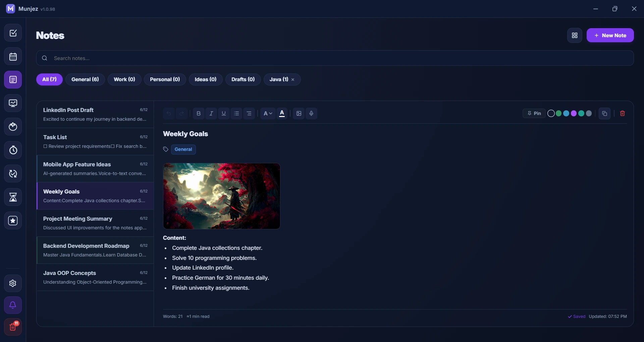Screen dimensions: 644x342
Task: Click the Search notes input field
Action: click(335, 58)
